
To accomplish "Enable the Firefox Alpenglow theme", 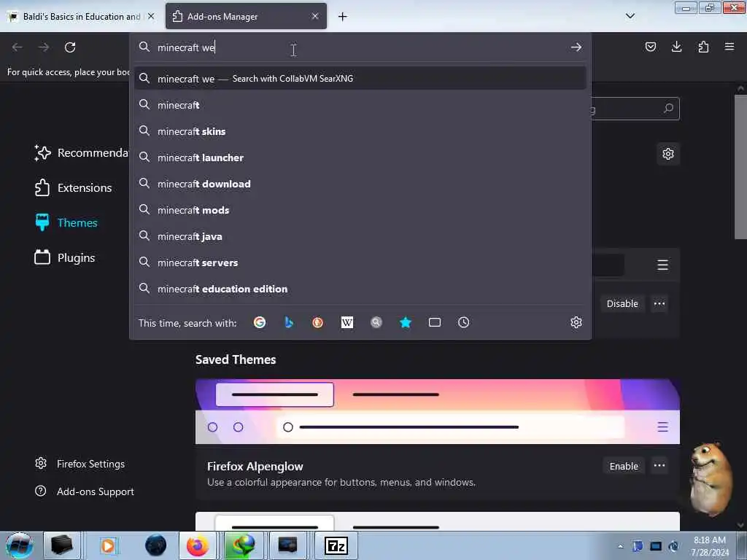I will (x=624, y=466).
